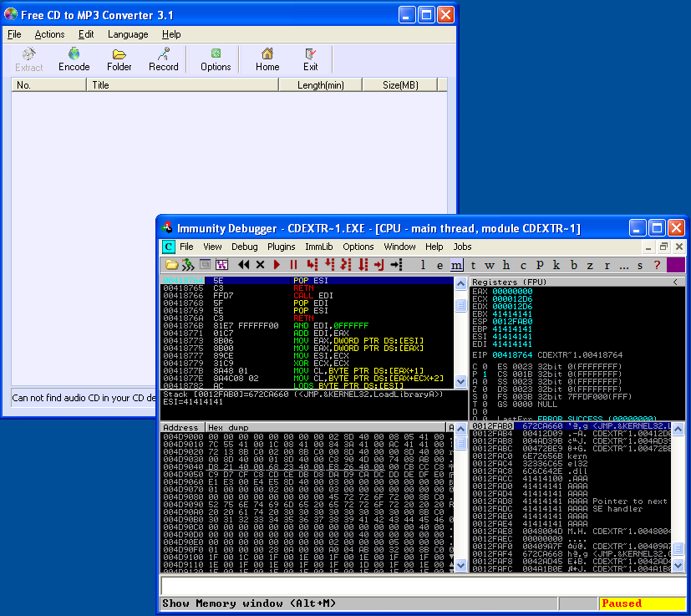This screenshot has width=691, height=616.
Task: Click the hex dump pane scroll-down arrow
Action: click(x=460, y=565)
